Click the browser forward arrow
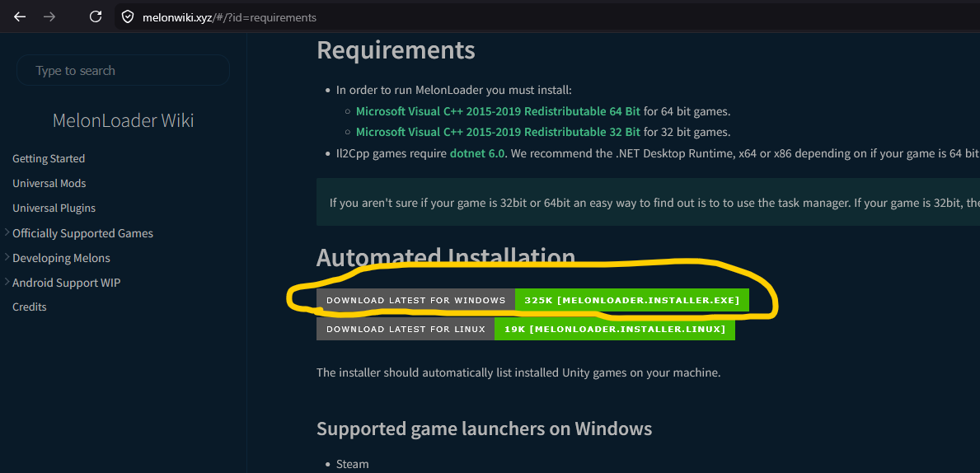This screenshot has width=980, height=473. 49,16
